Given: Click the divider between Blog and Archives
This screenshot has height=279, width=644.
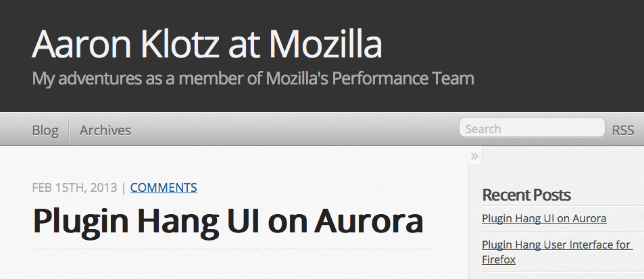Looking at the screenshot, I should coord(69,130).
